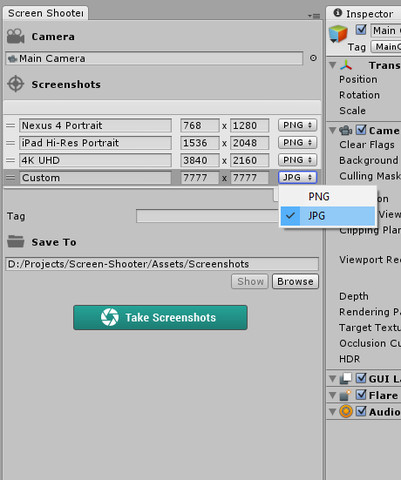
Task: Click the colored cube GameObject icon in Inspector
Action: tap(338, 34)
